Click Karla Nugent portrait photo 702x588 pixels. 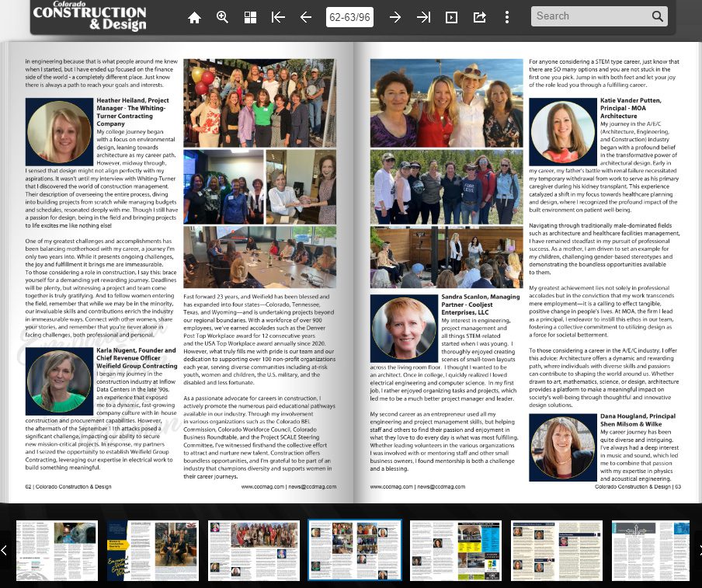[x=59, y=381]
